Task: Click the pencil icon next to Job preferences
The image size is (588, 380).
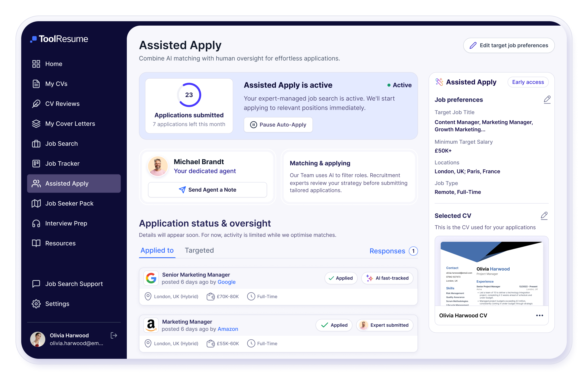Action: (547, 100)
